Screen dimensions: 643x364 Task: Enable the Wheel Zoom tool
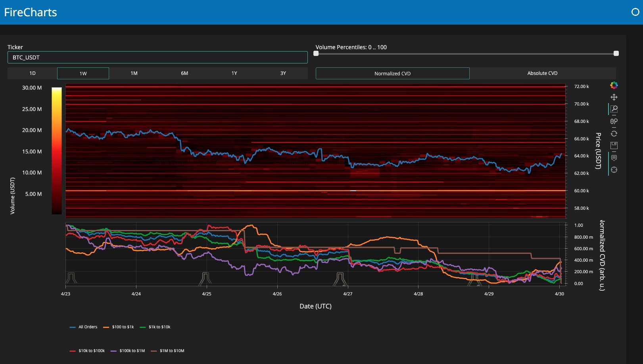tap(614, 121)
